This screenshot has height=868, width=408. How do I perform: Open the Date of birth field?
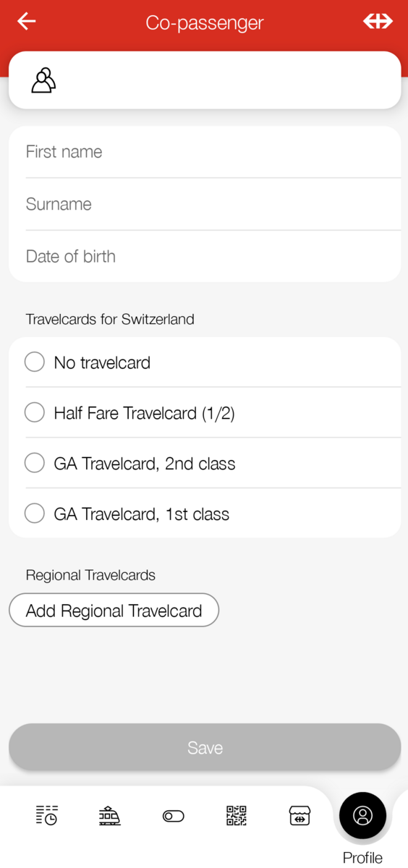tap(205, 256)
